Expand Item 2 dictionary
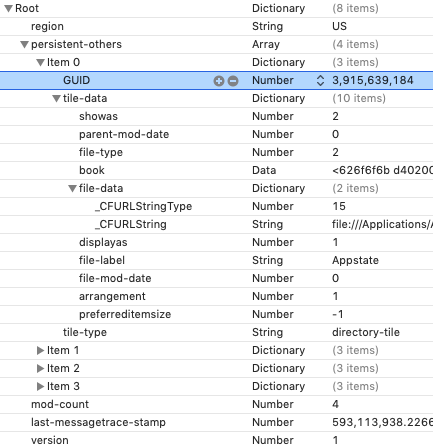The height and width of the screenshot is (448, 433). coord(40,368)
